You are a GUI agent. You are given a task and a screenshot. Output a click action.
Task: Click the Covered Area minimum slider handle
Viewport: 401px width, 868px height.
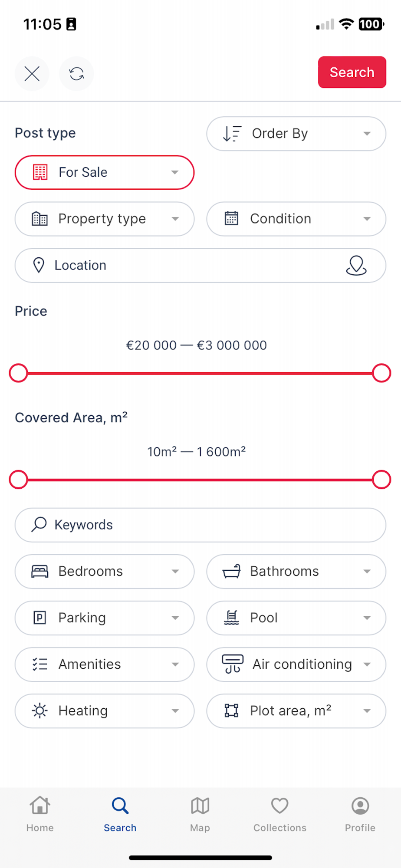19,480
